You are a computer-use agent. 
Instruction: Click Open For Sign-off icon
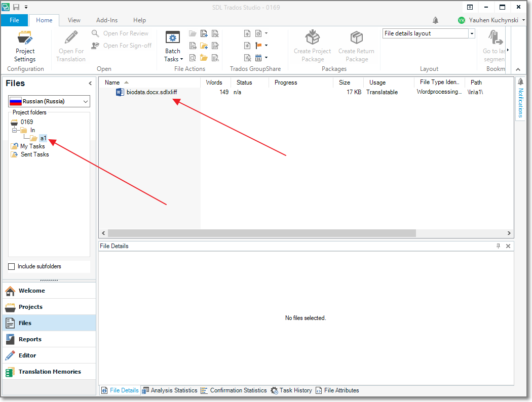point(95,46)
